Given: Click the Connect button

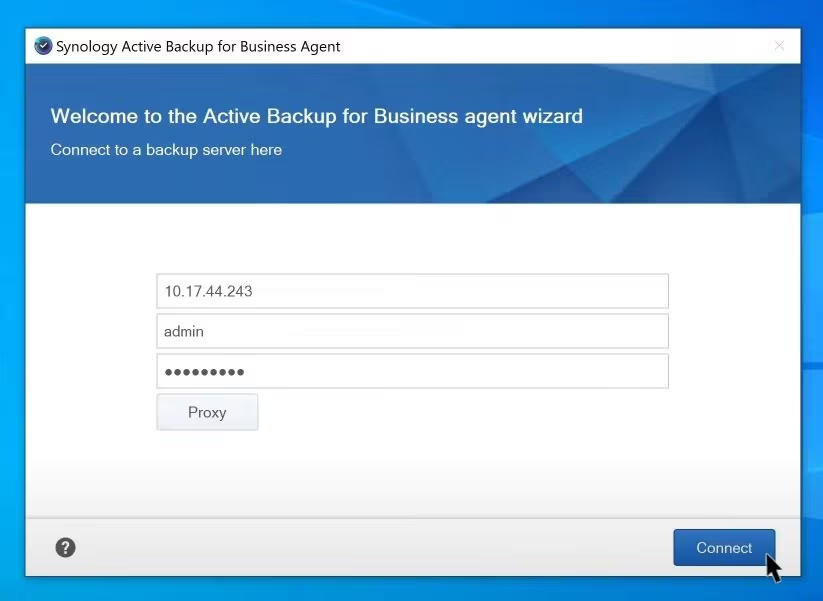Looking at the screenshot, I should pyautogui.click(x=724, y=547).
